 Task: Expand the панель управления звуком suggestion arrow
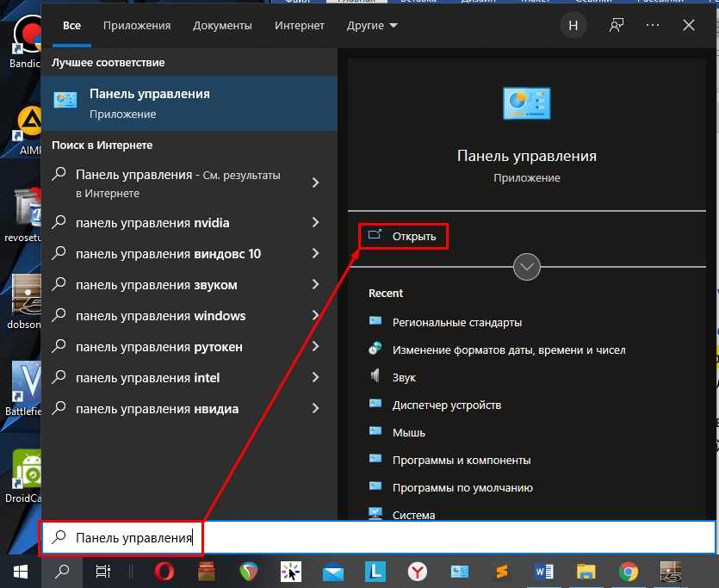315,285
